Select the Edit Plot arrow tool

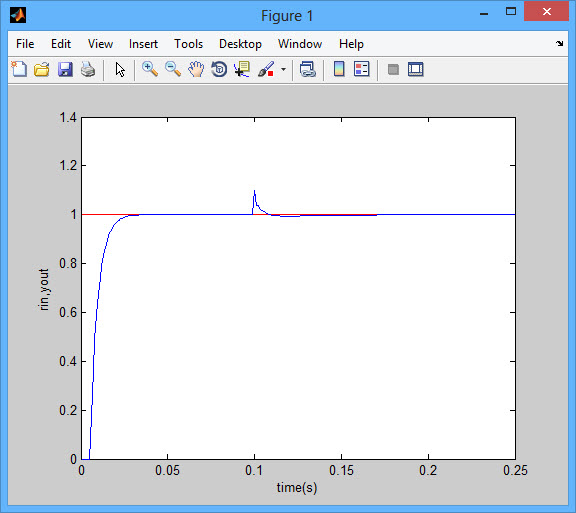120,69
